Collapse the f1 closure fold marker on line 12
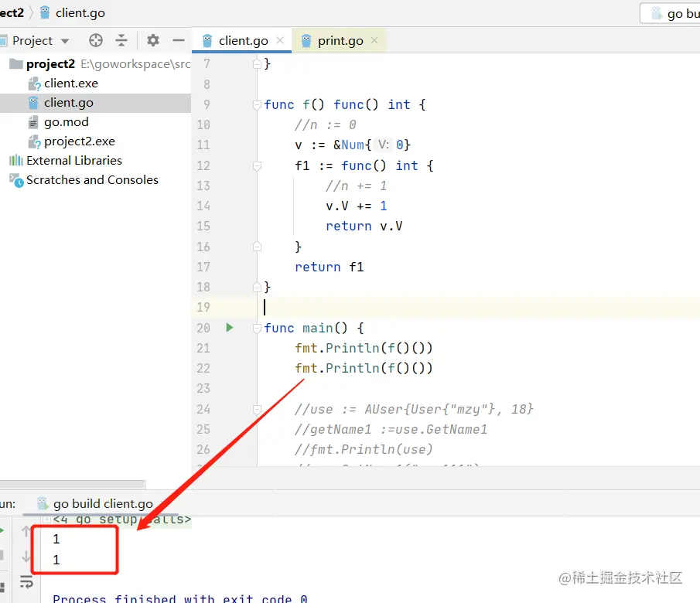 coord(257,166)
